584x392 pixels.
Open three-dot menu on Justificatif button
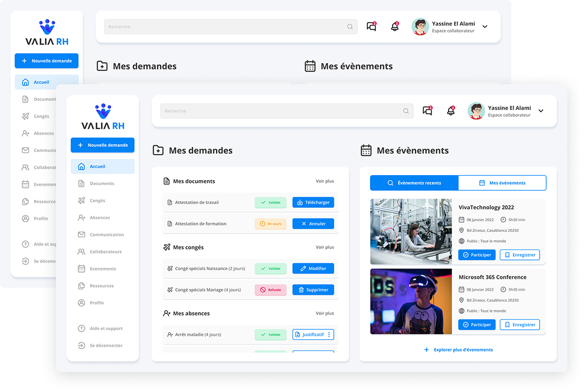(x=329, y=334)
